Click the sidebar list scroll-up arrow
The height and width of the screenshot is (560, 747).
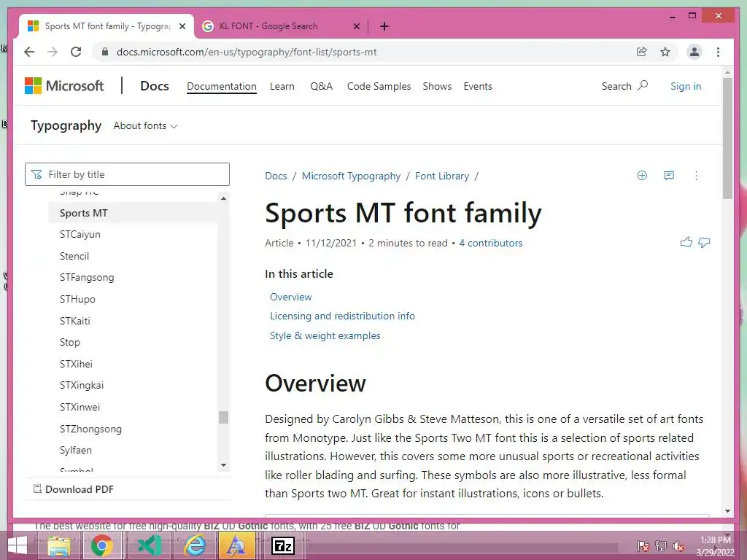coord(223,198)
